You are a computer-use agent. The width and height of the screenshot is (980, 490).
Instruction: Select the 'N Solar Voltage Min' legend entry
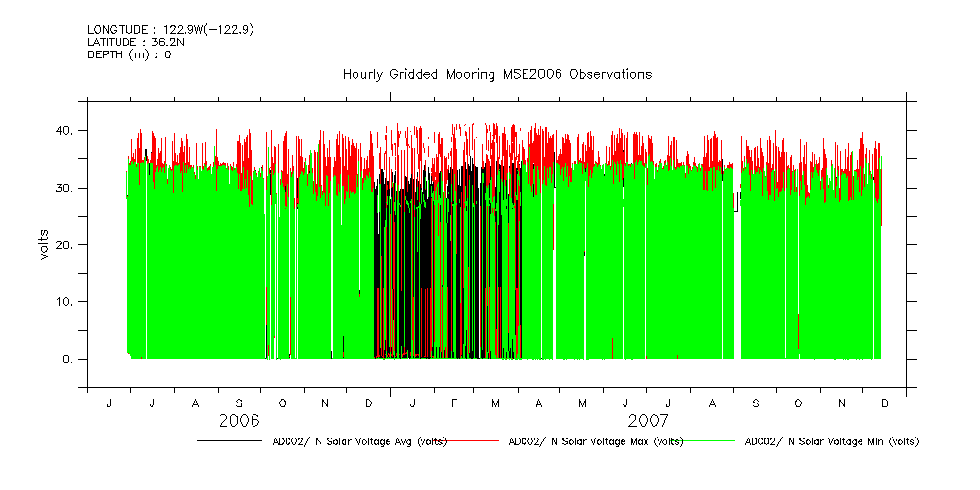830,441
